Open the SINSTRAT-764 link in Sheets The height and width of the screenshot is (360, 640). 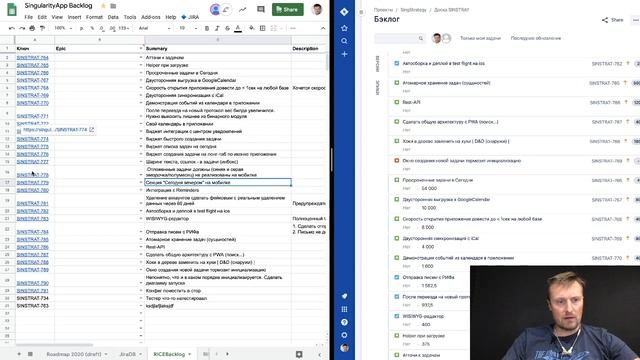(x=32, y=58)
